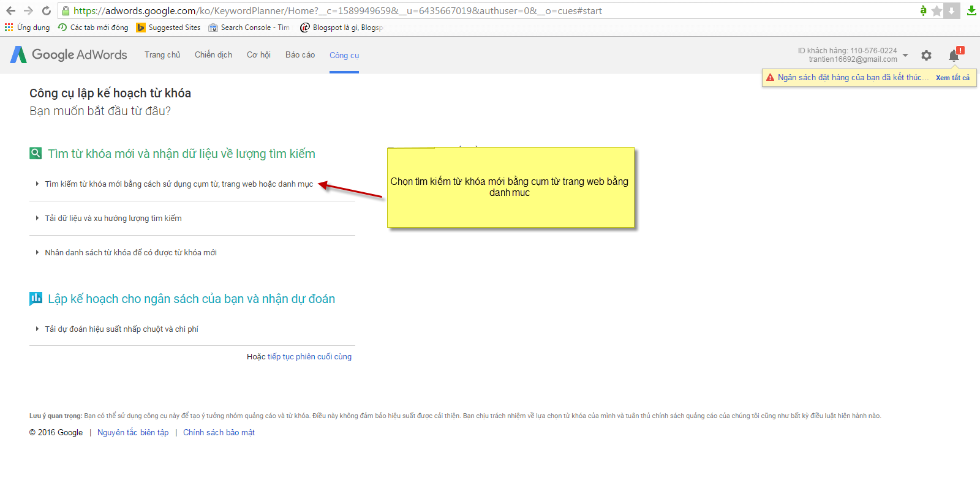The image size is (980, 483).
Task: Switch to the Chiến dịch tab
Action: click(213, 55)
